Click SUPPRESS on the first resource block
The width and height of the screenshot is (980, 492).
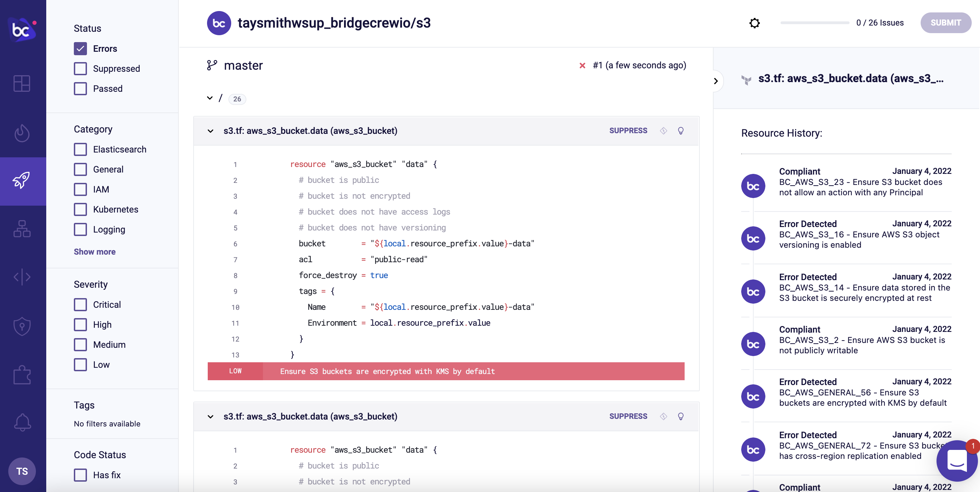[x=628, y=130]
